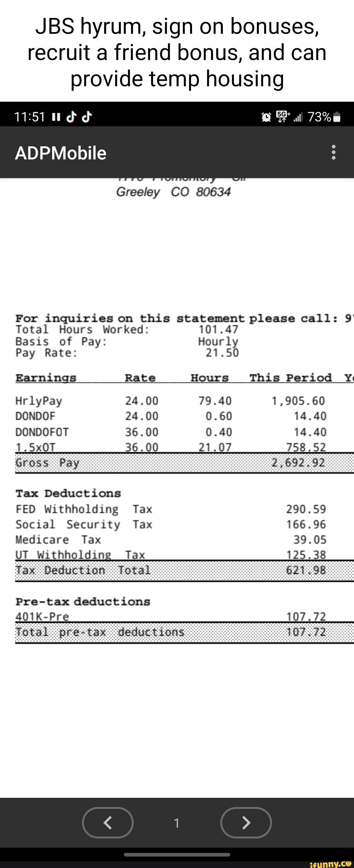Tap the first TikTok notification icon
Image resolution: width=354 pixels, height=868 pixels.
(71, 116)
